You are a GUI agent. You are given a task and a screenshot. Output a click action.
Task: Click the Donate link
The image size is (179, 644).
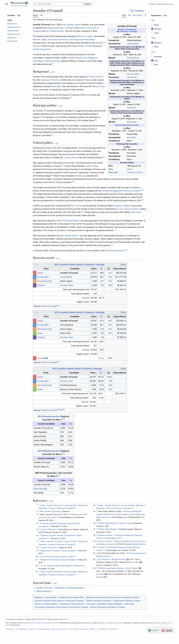pyautogui.click(x=152, y=4)
